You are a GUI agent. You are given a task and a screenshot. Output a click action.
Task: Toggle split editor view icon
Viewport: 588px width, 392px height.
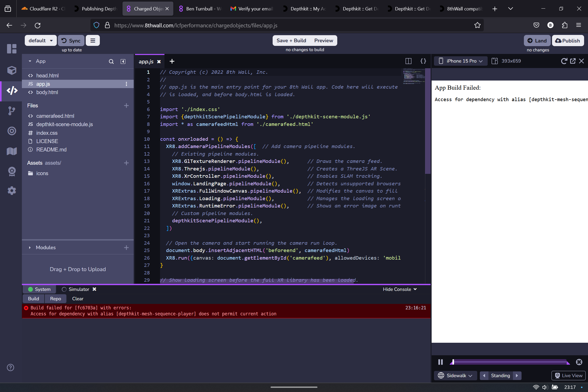pos(408,61)
